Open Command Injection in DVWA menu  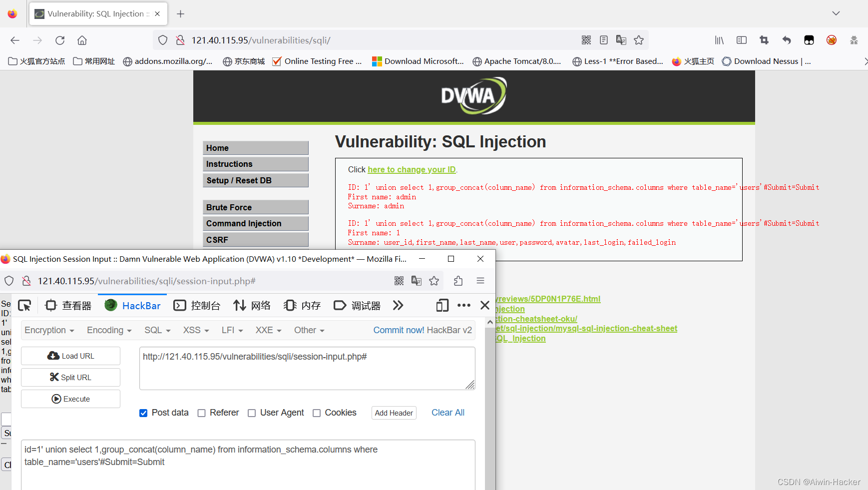(x=256, y=223)
